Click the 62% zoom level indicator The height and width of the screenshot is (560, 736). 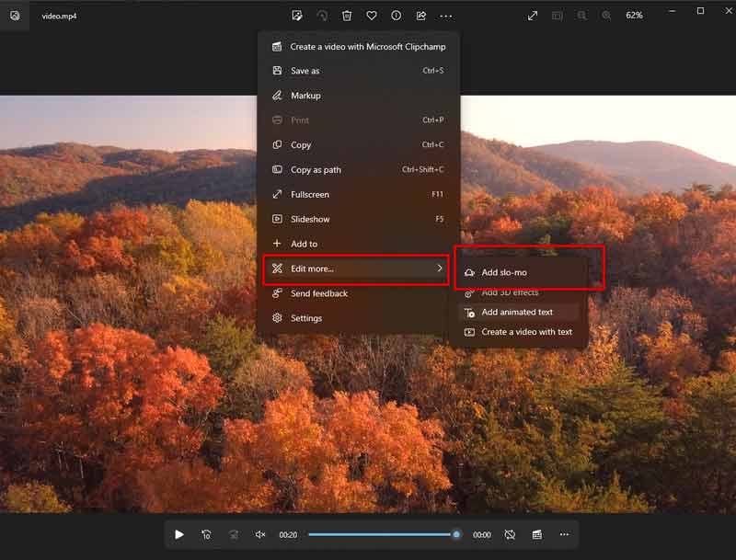(634, 16)
